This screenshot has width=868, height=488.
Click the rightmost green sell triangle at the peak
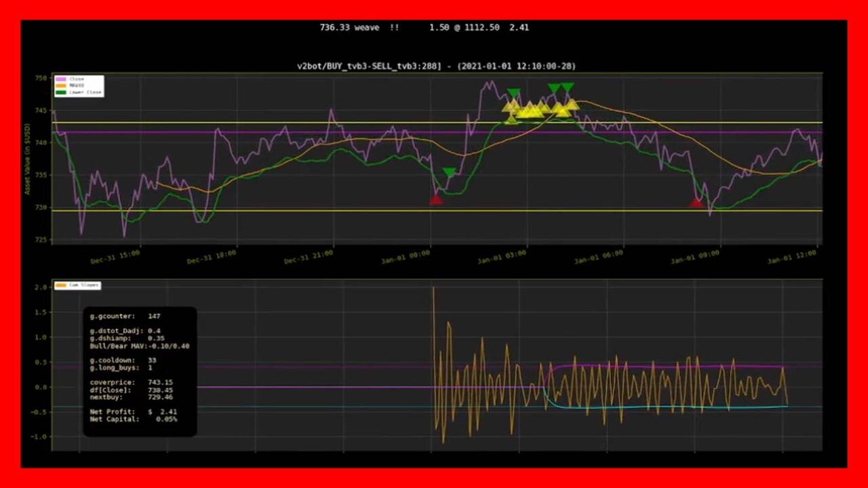pyautogui.click(x=568, y=87)
